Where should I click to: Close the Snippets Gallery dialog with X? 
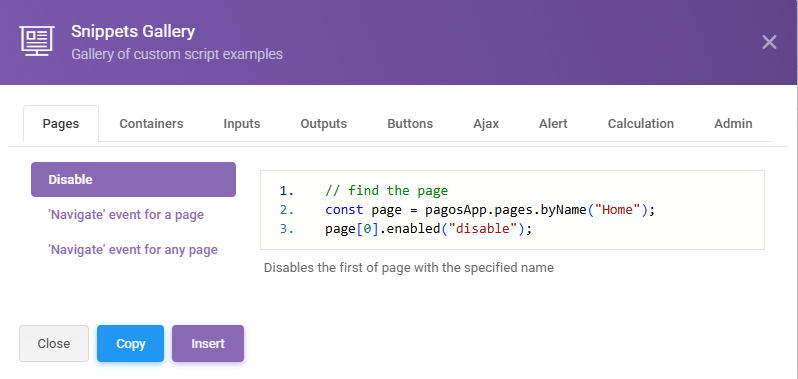(769, 42)
